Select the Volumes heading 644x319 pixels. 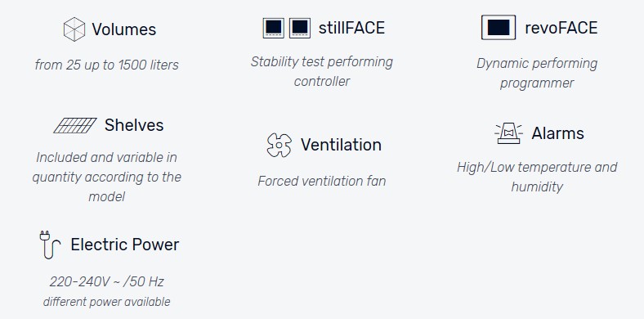[x=124, y=29]
